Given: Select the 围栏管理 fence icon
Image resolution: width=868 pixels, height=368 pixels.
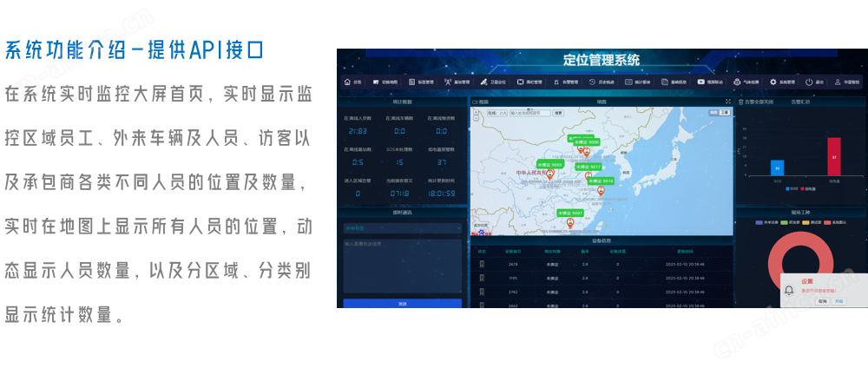Looking at the screenshot, I should coord(520,82).
